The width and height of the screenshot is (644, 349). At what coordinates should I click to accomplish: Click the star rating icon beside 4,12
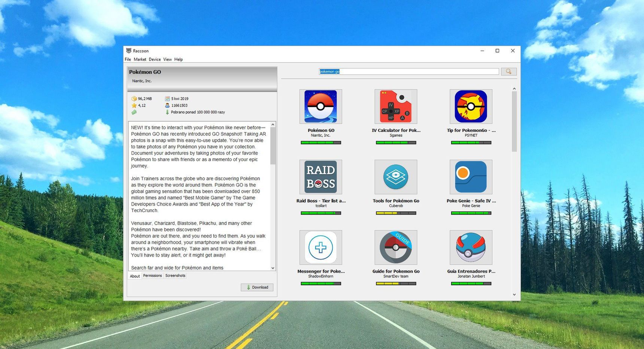[134, 106]
